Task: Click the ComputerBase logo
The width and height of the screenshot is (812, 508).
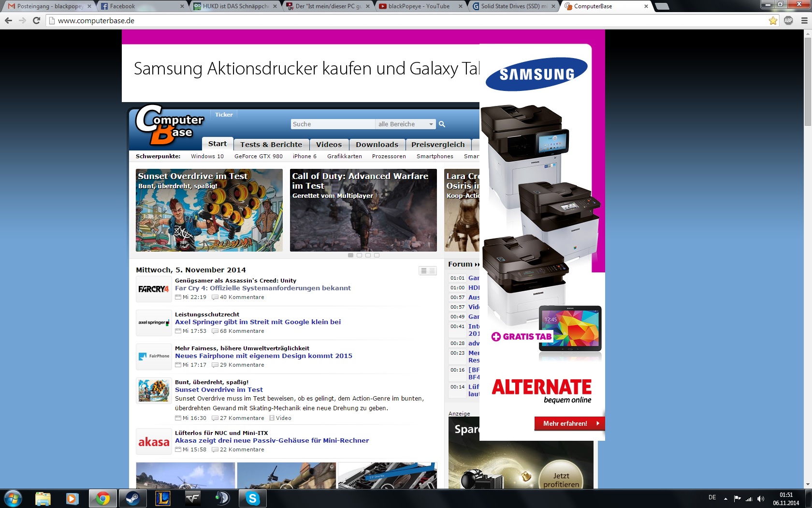Action: tap(169, 125)
